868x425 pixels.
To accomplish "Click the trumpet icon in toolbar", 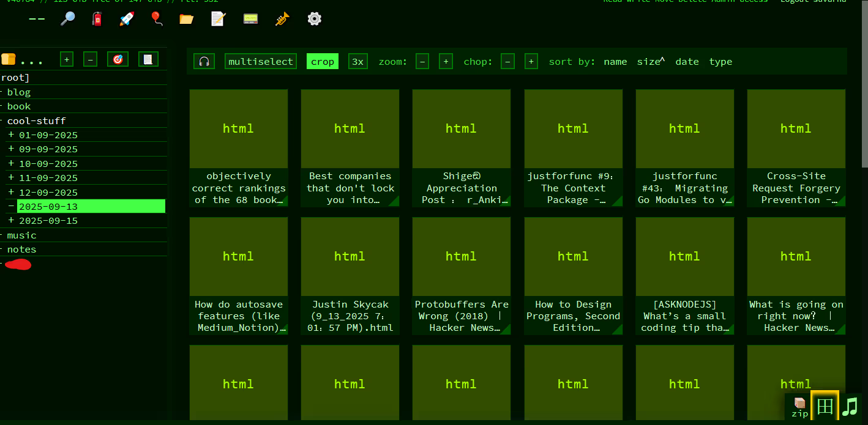I will click(282, 19).
